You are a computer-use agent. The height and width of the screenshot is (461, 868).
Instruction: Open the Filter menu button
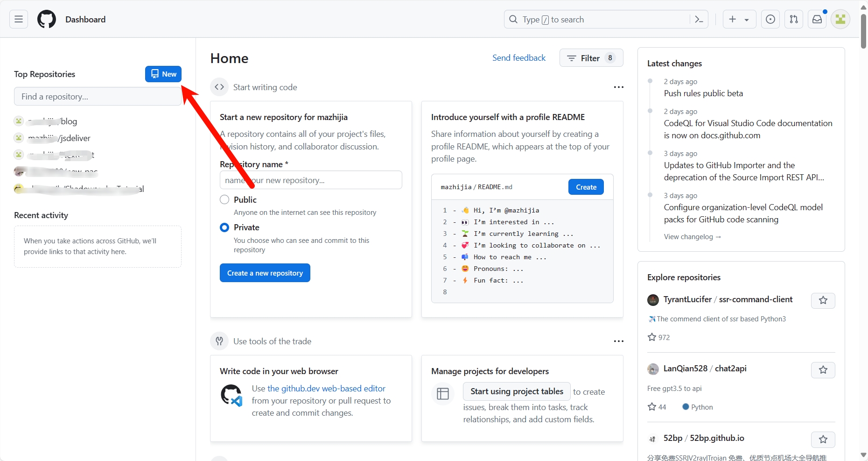[591, 58]
